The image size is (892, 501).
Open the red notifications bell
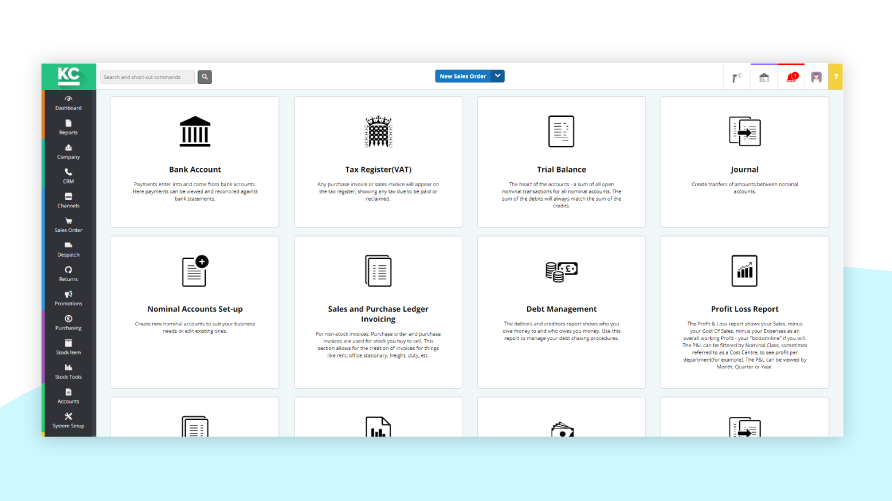[x=792, y=77]
